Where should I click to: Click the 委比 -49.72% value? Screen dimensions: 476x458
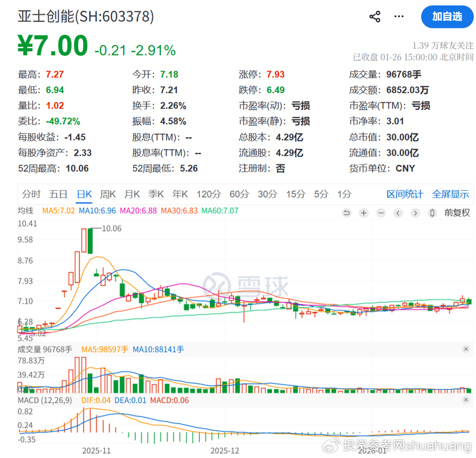pos(63,122)
